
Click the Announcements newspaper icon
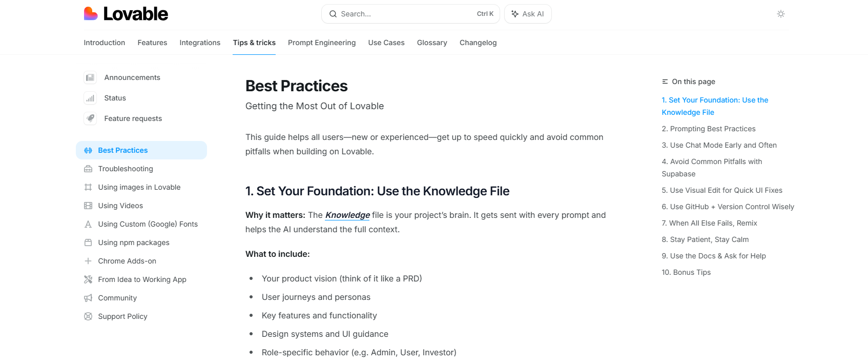pyautogui.click(x=90, y=77)
